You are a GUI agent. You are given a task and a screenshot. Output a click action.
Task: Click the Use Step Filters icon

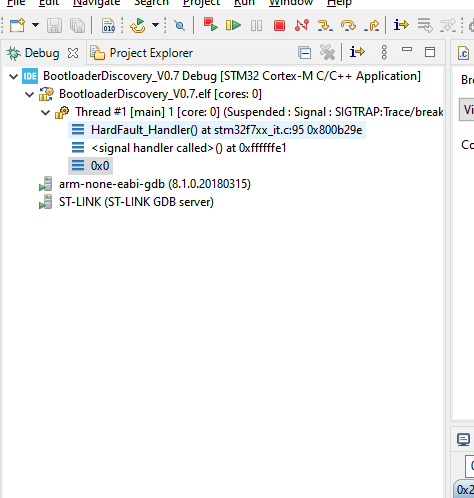tap(448, 25)
